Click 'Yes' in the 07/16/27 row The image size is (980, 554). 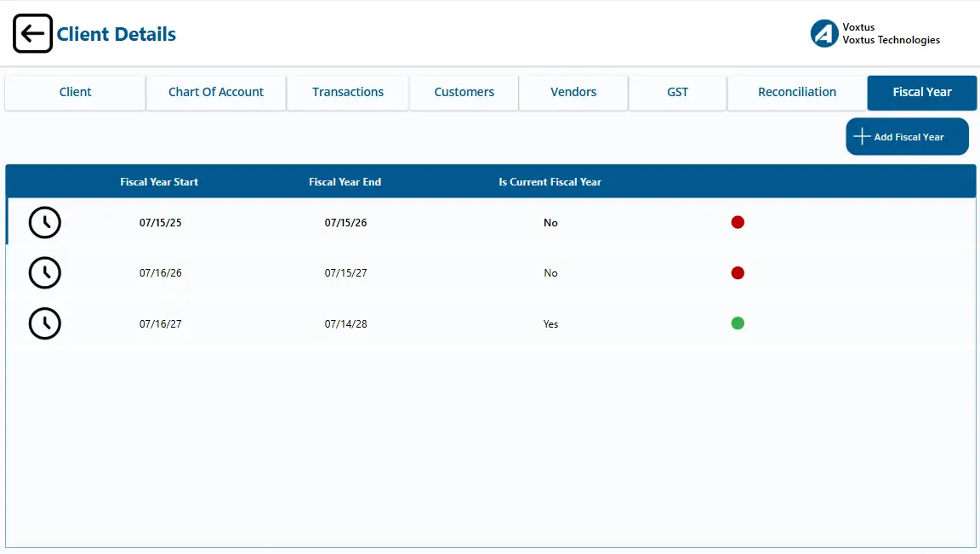tap(550, 324)
